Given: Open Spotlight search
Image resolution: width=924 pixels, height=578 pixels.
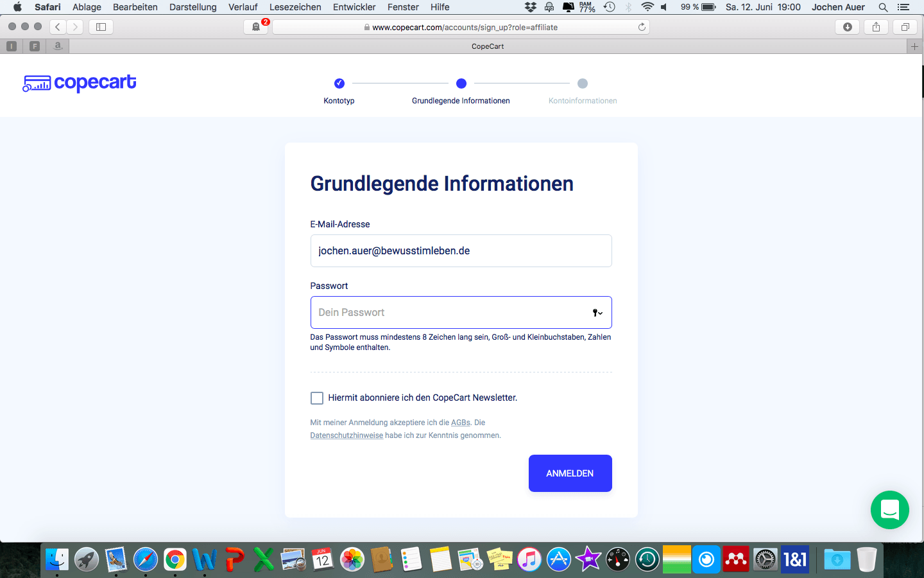Looking at the screenshot, I should pos(883,7).
